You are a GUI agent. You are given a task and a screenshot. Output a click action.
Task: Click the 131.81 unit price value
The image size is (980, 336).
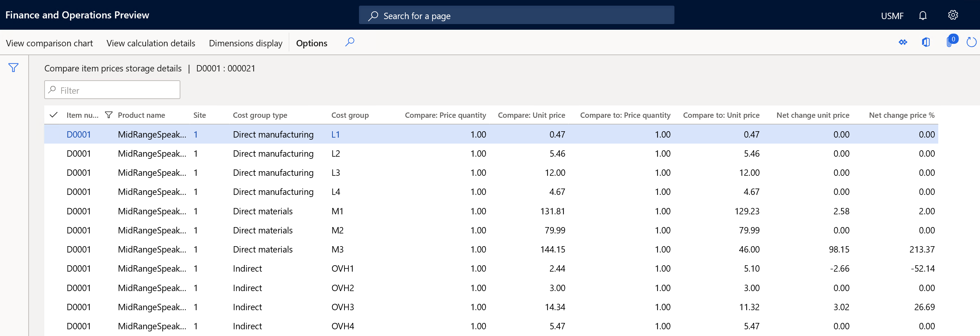point(552,211)
